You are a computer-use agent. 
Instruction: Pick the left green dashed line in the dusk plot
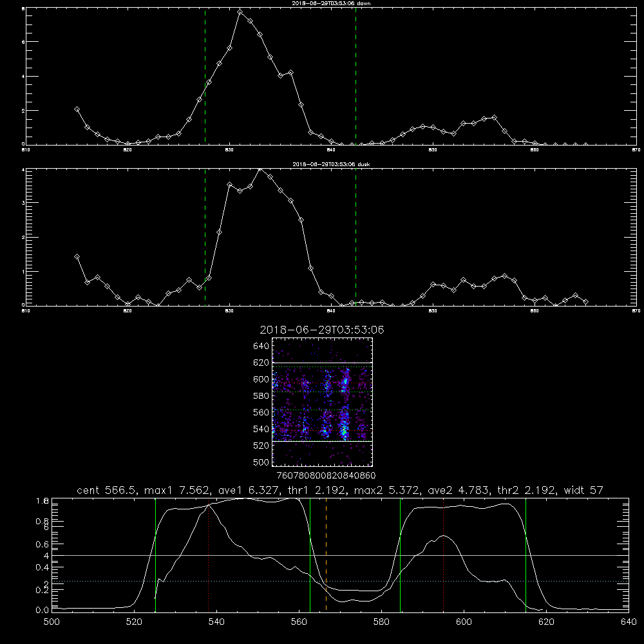click(x=205, y=237)
